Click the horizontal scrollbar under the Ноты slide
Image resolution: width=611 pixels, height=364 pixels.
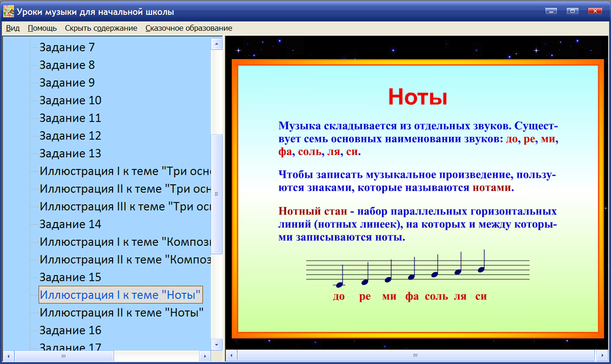tap(415, 356)
